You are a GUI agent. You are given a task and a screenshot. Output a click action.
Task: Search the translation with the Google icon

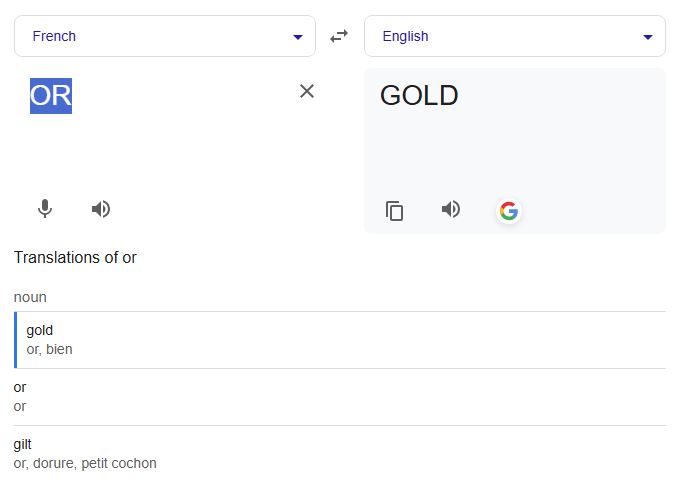point(509,211)
